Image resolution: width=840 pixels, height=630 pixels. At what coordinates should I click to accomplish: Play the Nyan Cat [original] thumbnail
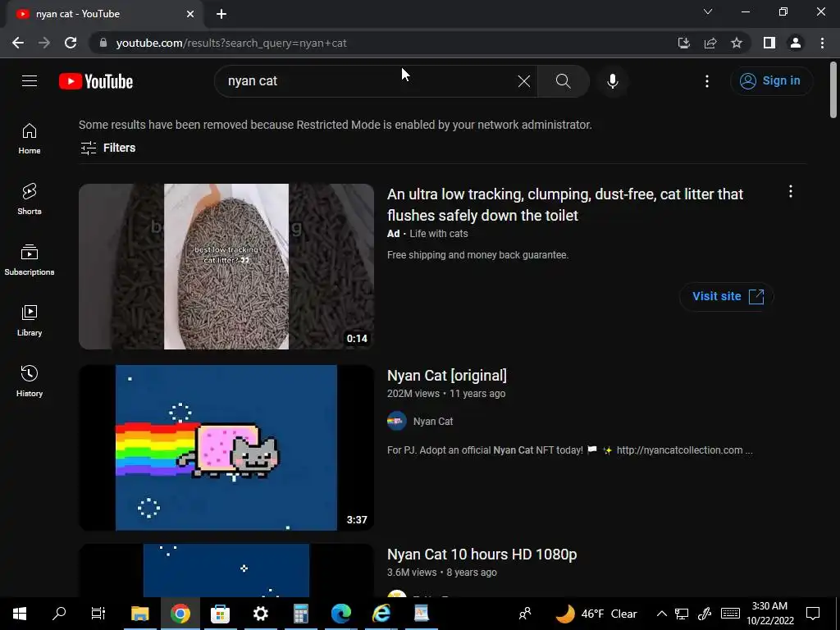click(226, 447)
